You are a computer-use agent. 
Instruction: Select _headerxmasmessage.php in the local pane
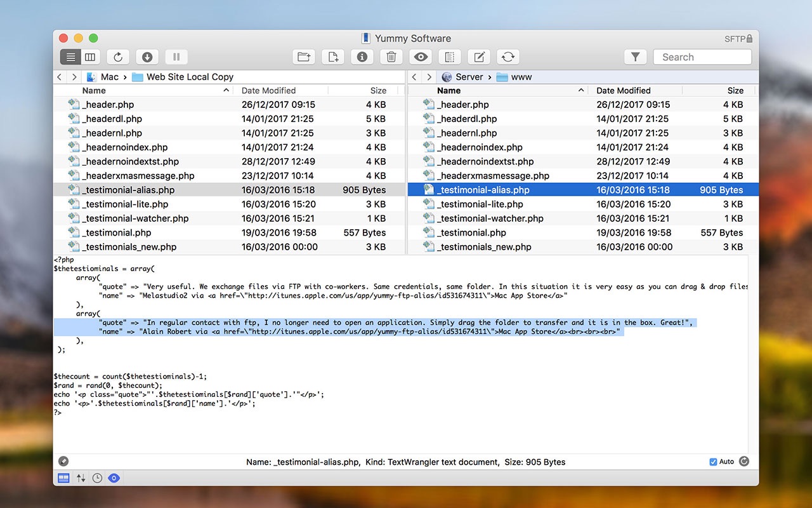229,176
